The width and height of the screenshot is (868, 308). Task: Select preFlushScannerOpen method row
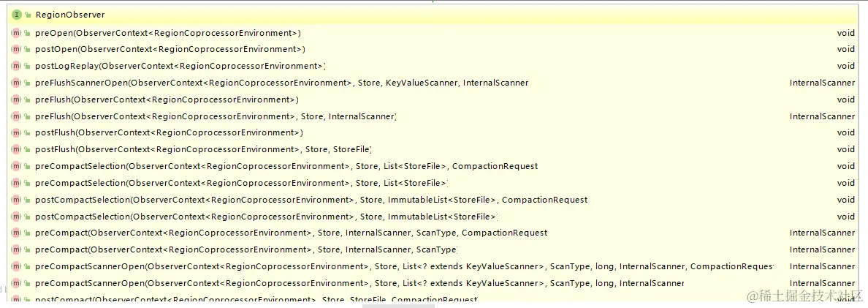[x=434, y=83]
